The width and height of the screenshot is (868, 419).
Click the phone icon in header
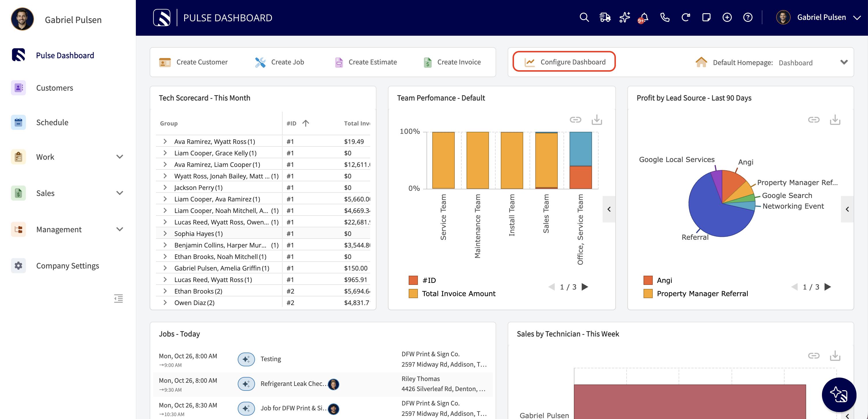coord(665,18)
